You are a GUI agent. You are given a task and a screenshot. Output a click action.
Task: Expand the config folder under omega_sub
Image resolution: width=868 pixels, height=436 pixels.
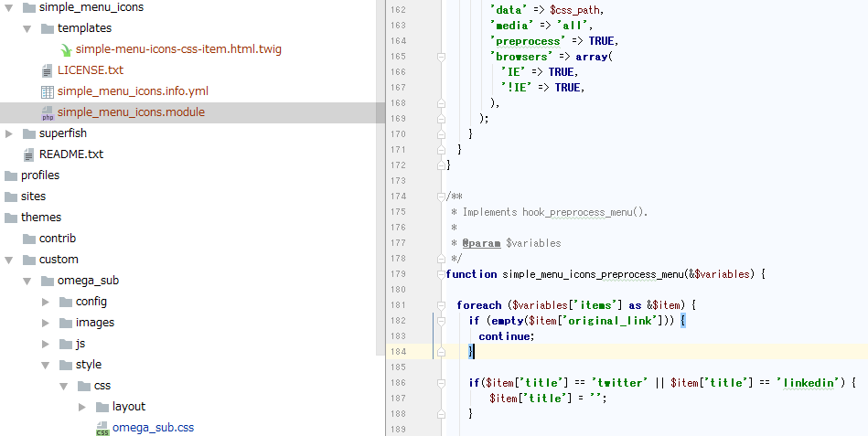pyautogui.click(x=46, y=302)
